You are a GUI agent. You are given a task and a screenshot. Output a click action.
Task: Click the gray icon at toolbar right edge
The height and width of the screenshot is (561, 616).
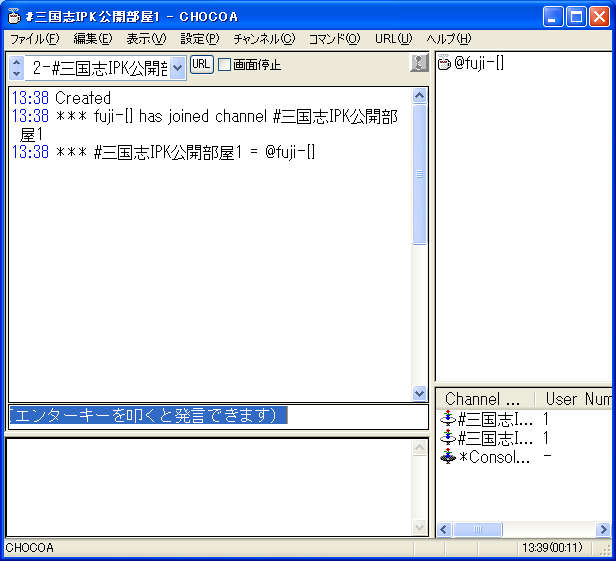pyautogui.click(x=419, y=64)
